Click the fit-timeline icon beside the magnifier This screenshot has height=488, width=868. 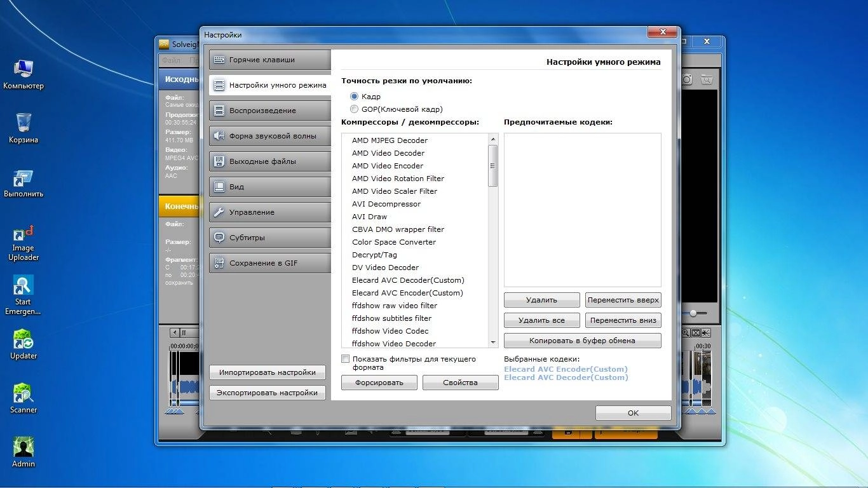tap(696, 333)
